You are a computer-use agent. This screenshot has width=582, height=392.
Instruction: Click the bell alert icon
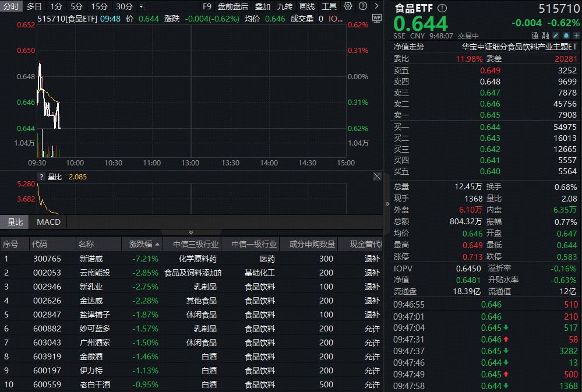(x=565, y=36)
